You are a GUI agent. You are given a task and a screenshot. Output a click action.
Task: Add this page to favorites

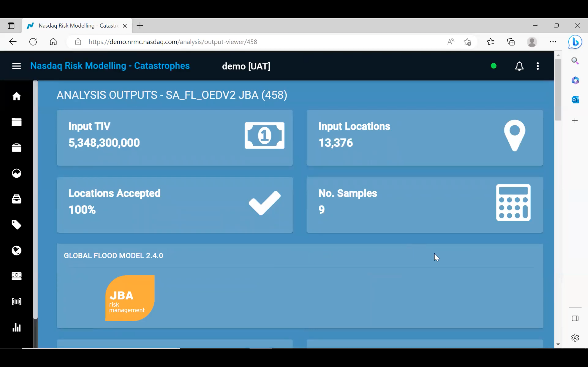pos(467,42)
